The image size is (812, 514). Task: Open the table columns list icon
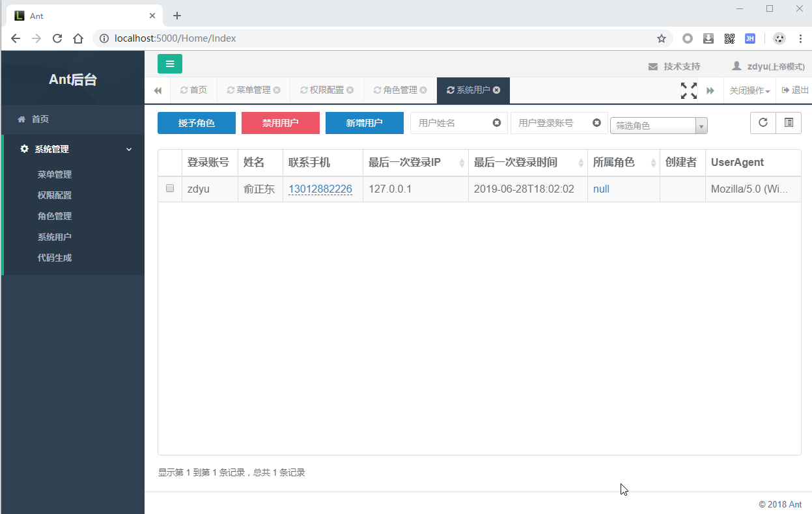click(789, 122)
